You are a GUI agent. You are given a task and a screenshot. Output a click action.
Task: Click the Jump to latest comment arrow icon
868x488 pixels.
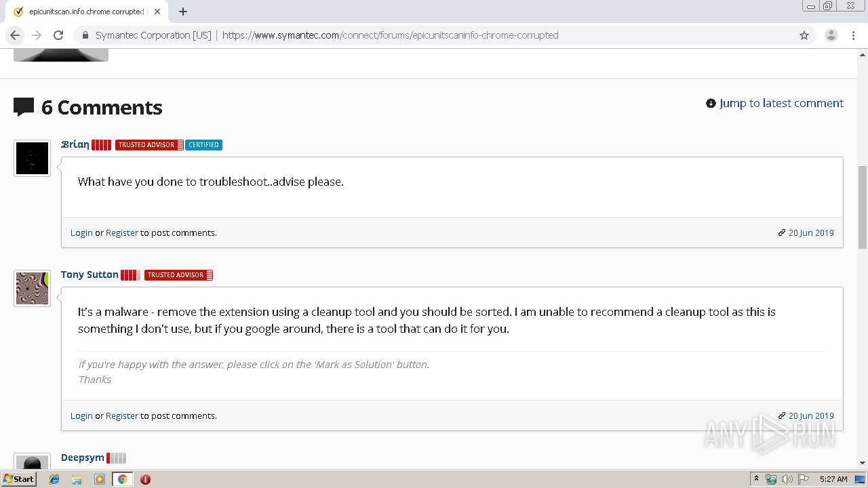(x=711, y=103)
